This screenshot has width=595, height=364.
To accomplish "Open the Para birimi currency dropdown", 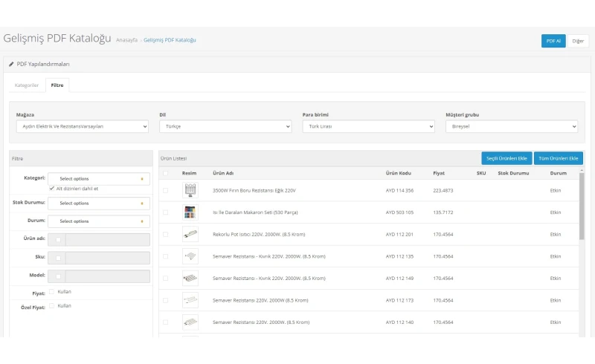I will [x=368, y=127].
